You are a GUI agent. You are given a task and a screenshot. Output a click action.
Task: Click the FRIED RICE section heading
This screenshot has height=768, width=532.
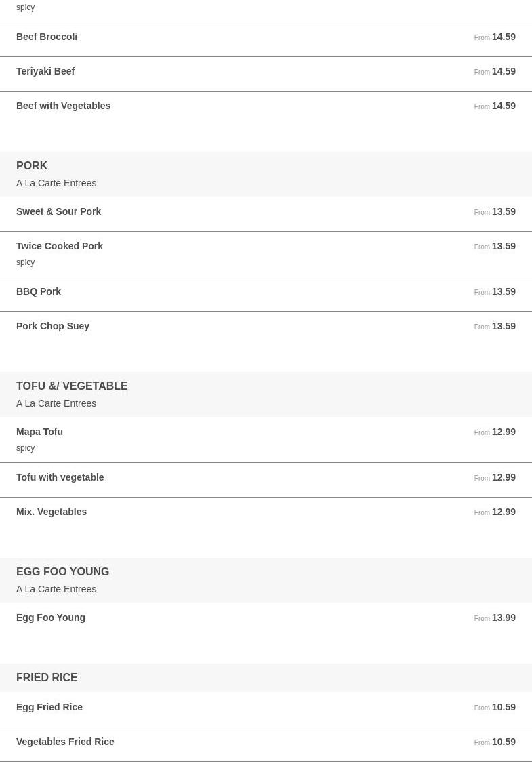47,677
